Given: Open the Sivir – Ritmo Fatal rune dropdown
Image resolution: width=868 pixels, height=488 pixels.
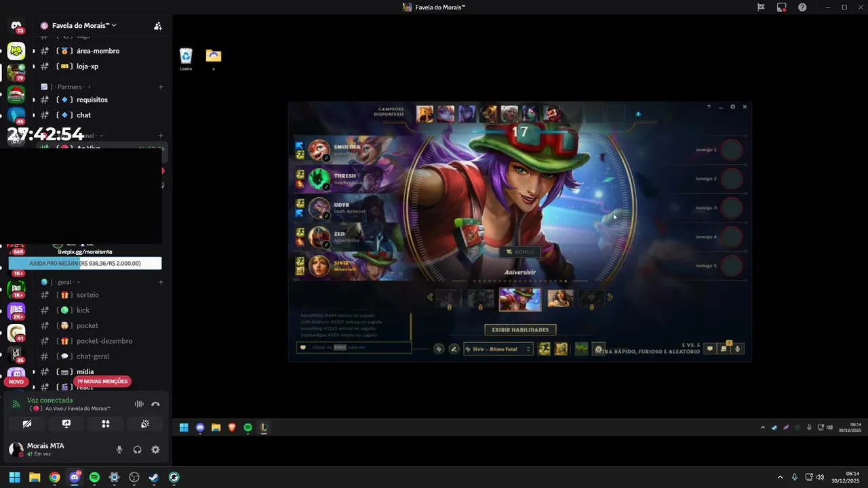Looking at the screenshot, I should (498, 349).
